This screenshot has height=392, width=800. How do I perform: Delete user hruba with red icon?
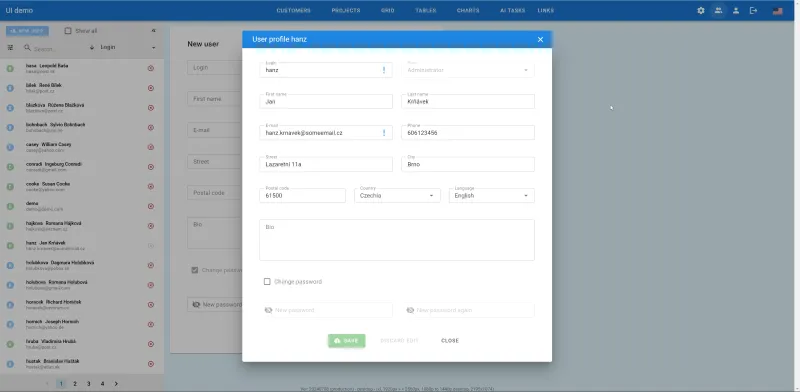point(151,344)
